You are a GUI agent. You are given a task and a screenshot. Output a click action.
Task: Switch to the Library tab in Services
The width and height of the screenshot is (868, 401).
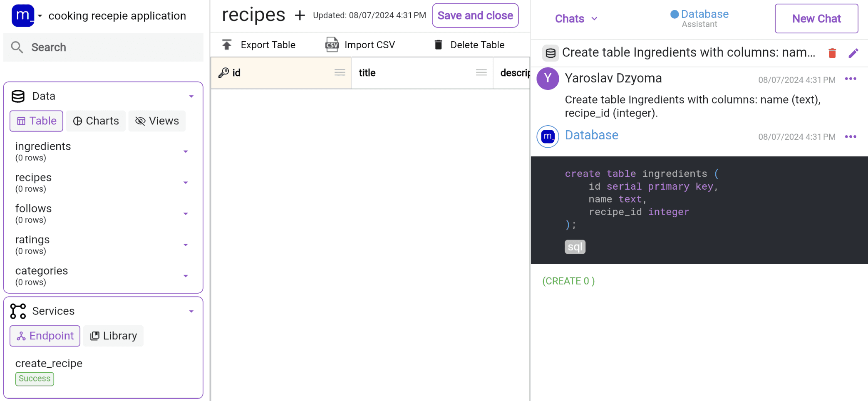(x=113, y=336)
